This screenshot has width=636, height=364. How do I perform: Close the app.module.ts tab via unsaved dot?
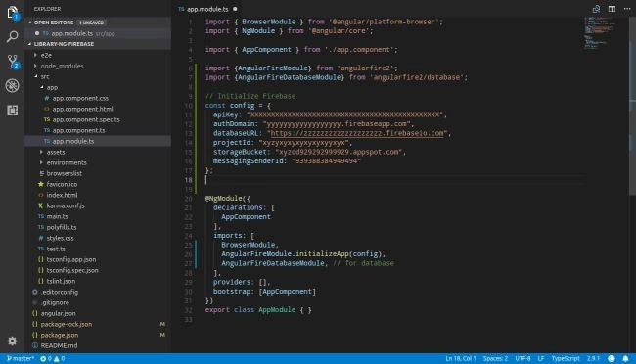(235, 9)
